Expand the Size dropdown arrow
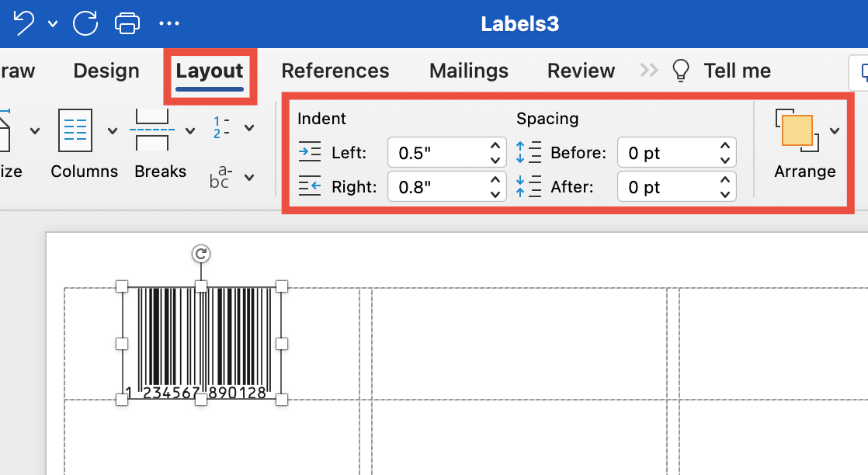The image size is (868, 475). click(35, 131)
